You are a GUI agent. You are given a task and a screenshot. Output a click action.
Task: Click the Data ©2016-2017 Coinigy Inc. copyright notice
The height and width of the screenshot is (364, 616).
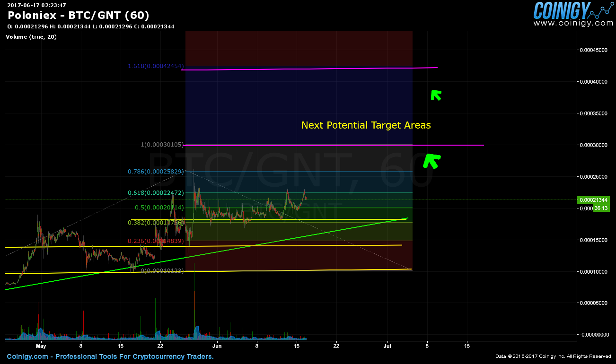coord(554,356)
